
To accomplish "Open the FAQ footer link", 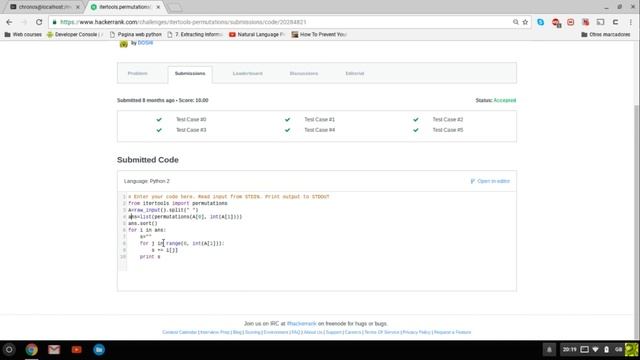I will (x=296, y=332).
